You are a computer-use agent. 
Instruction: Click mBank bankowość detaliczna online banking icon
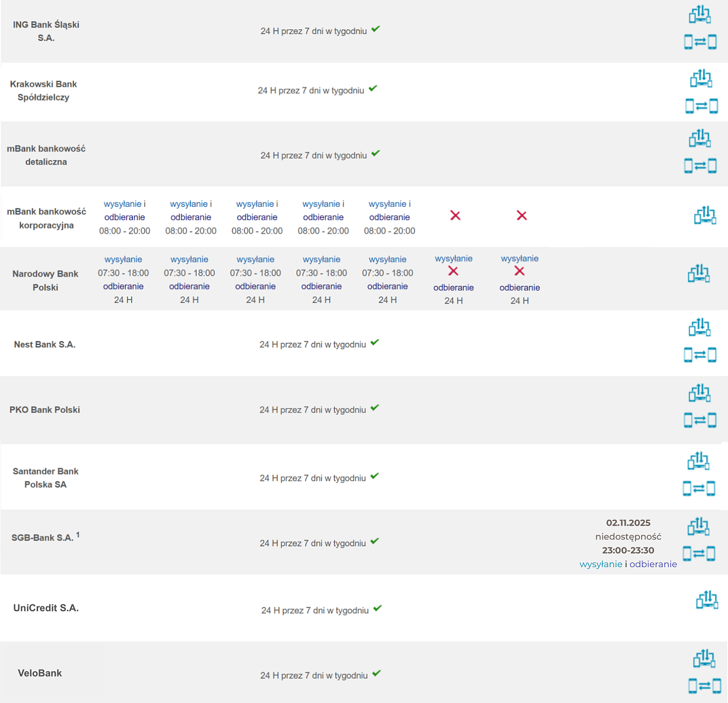699,139
